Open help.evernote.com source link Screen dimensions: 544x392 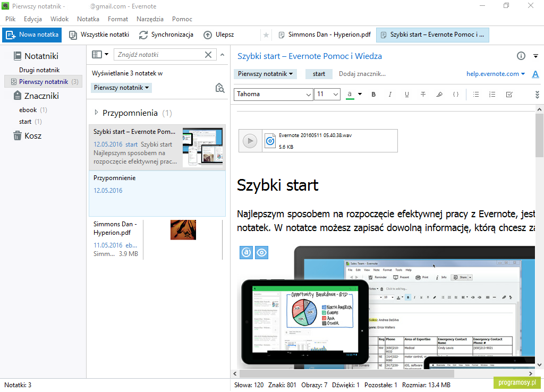pyautogui.click(x=496, y=74)
